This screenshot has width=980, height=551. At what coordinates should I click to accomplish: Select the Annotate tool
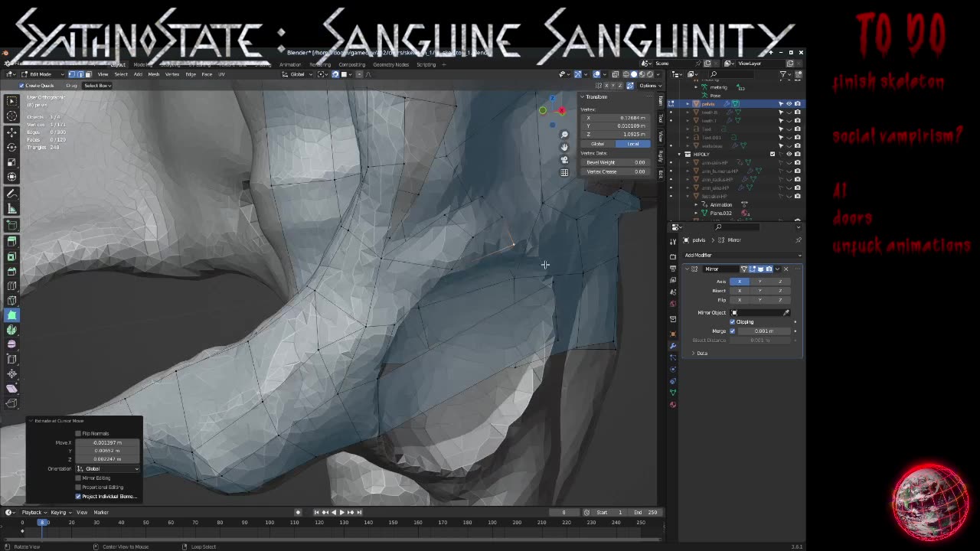pyautogui.click(x=11, y=194)
